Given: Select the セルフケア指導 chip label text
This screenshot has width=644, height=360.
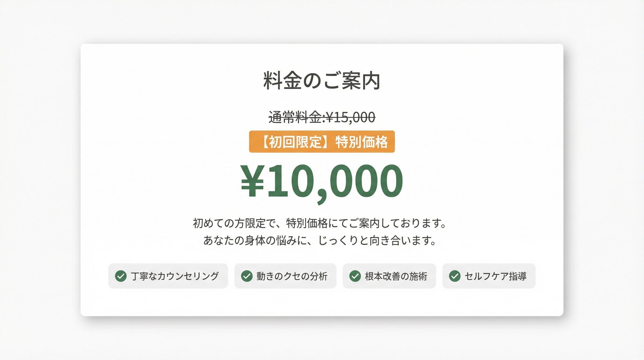Looking at the screenshot, I should [495, 276].
